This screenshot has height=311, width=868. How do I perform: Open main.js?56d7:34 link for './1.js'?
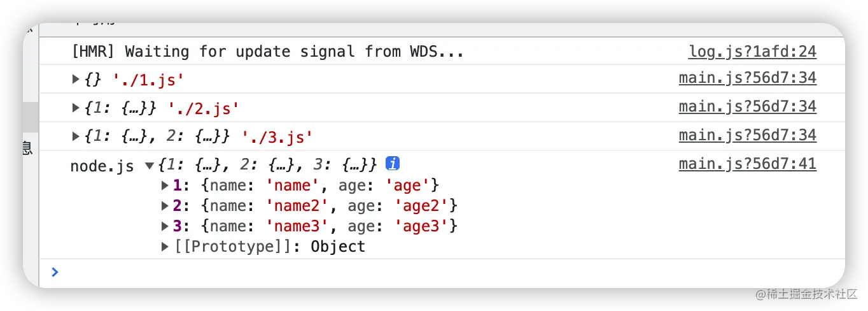click(x=748, y=78)
